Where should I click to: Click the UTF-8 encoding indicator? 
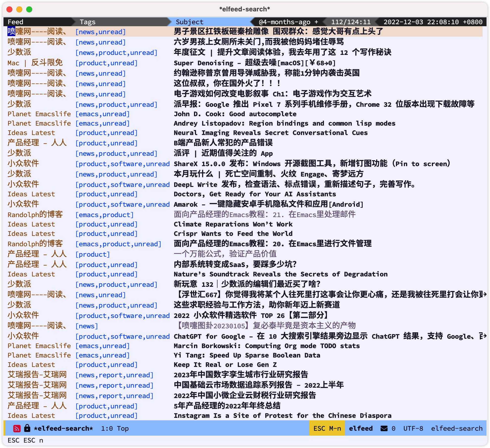(x=413, y=428)
